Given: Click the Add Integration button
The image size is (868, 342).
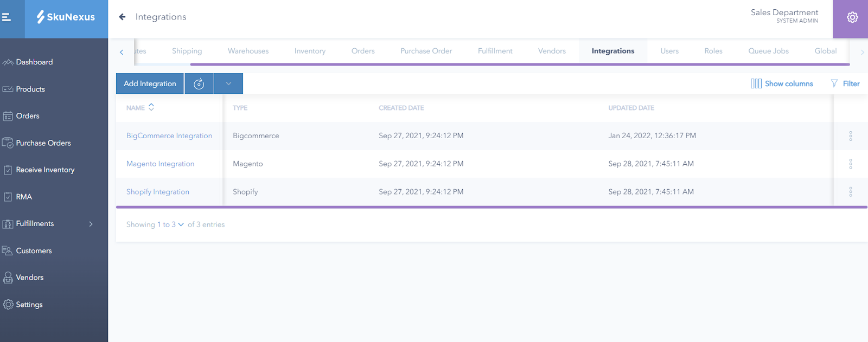Looking at the screenshot, I should [x=150, y=83].
